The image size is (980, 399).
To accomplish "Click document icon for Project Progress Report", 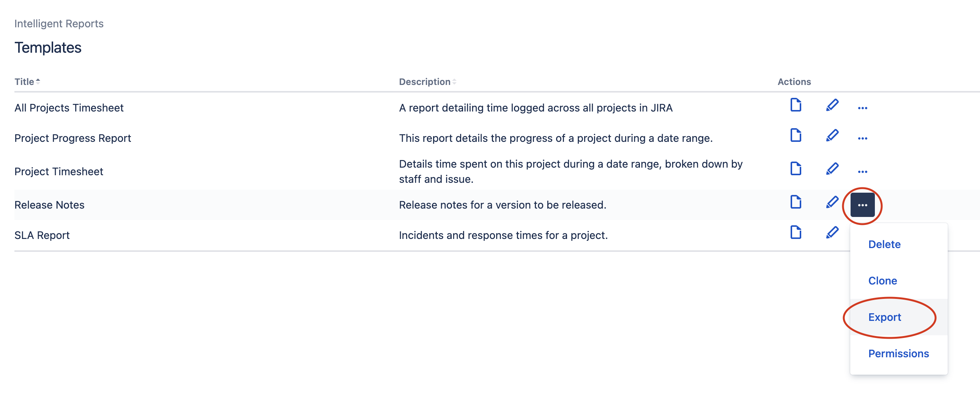I will tap(796, 135).
